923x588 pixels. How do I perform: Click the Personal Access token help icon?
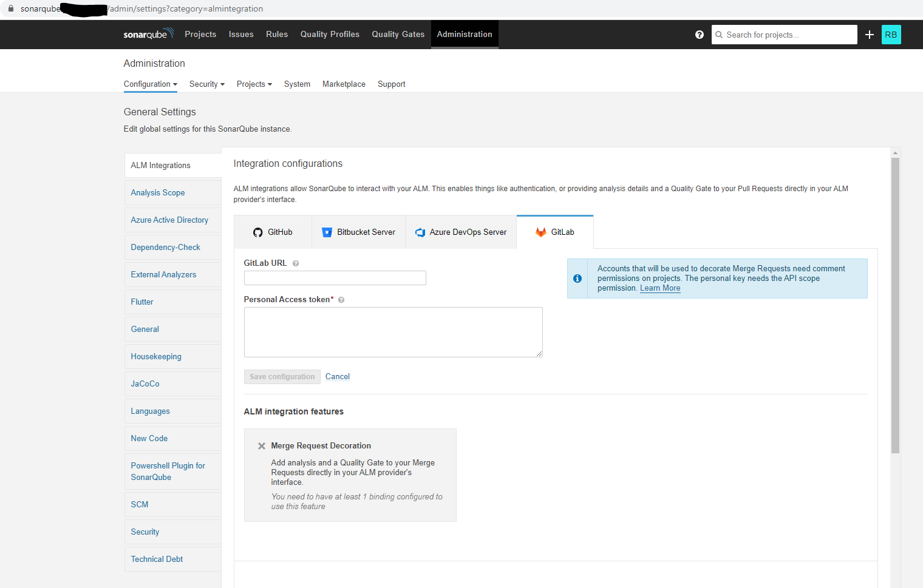[341, 300]
